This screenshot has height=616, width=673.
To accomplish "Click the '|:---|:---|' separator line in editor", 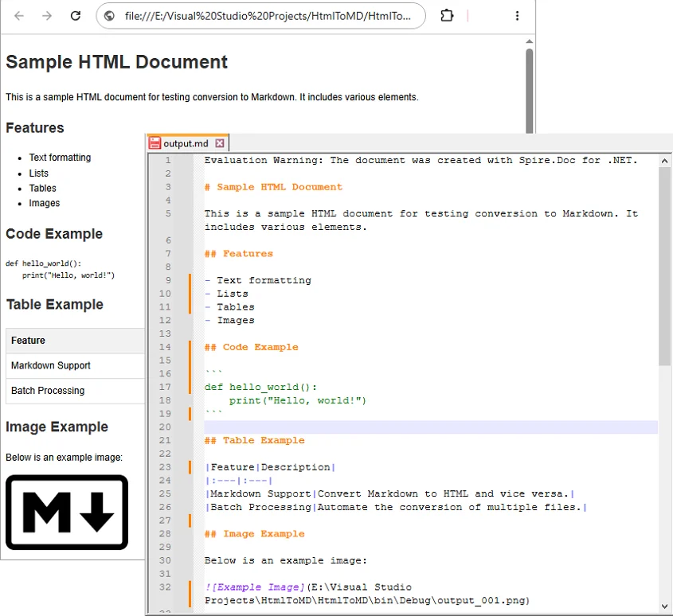I will [x=239, y=481].
